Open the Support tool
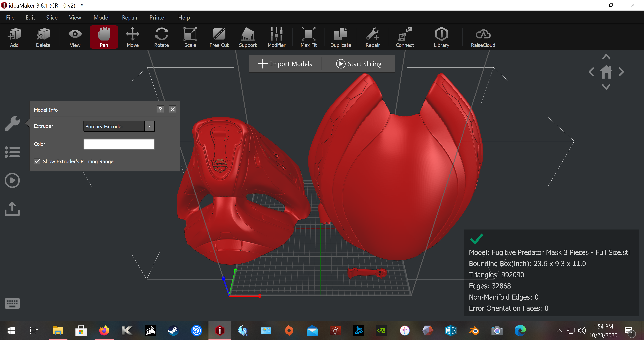644x340 pixels. point(247,37)
